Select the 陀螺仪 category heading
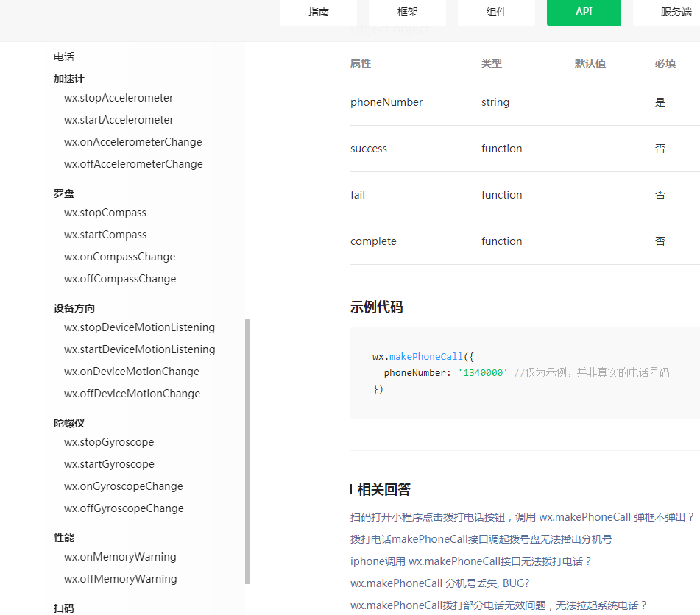The width and height of the screenshot is (700, 615). [68, 423]
